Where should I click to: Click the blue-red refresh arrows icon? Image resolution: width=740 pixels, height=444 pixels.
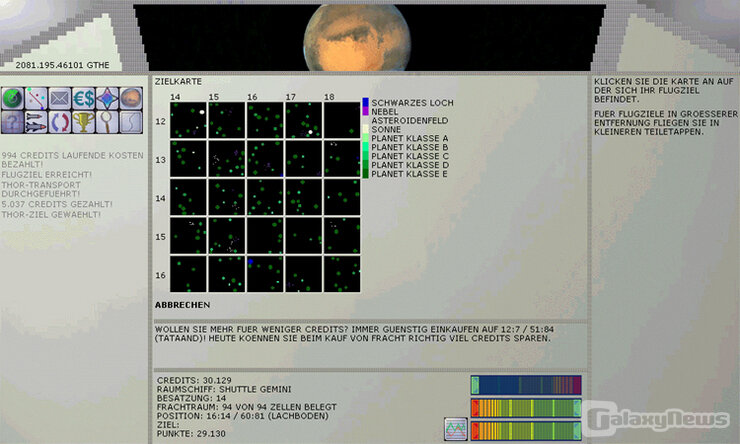point(60,122)
